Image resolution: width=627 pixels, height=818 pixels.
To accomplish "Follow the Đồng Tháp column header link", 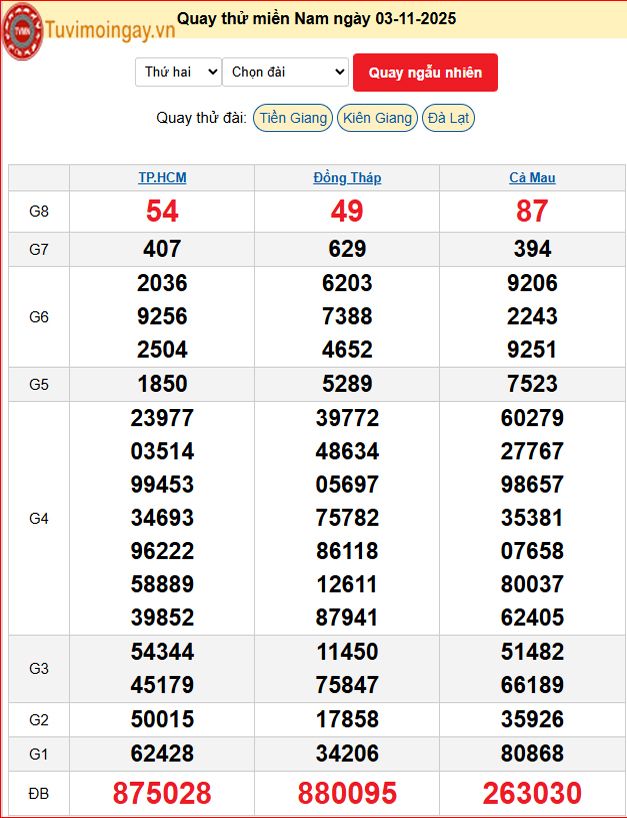I will pyautogui.click(x=347, y=178).
